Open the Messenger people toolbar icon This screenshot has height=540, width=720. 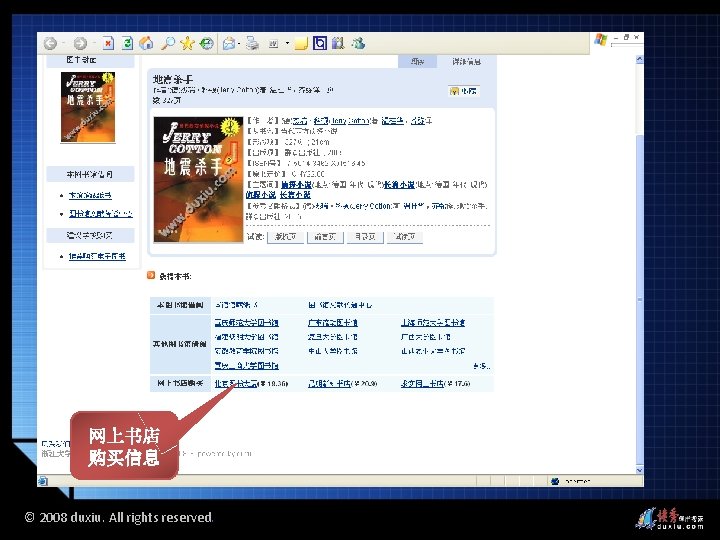358,44
